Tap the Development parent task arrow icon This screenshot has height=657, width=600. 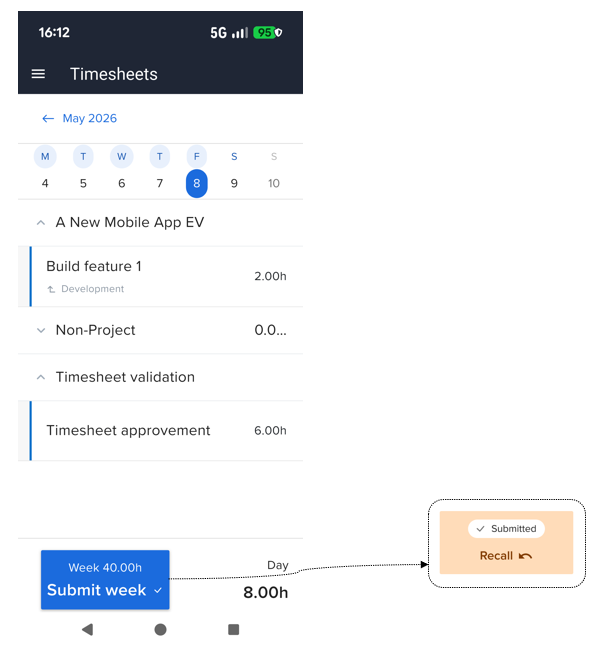pos(51,289)
